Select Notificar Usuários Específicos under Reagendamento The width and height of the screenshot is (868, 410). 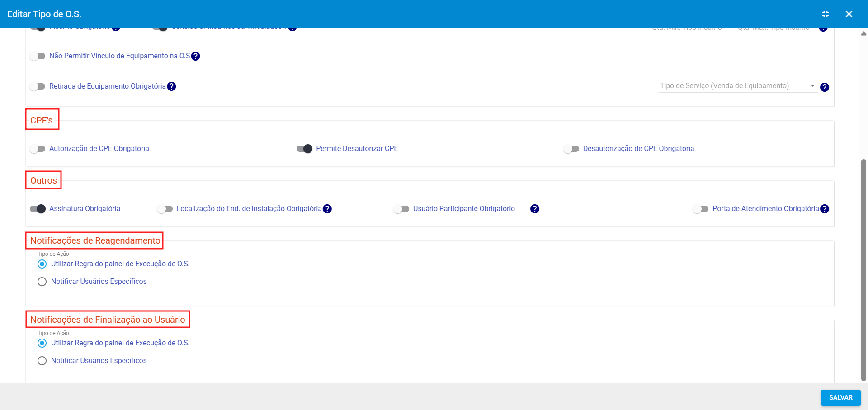click(42, 282)
